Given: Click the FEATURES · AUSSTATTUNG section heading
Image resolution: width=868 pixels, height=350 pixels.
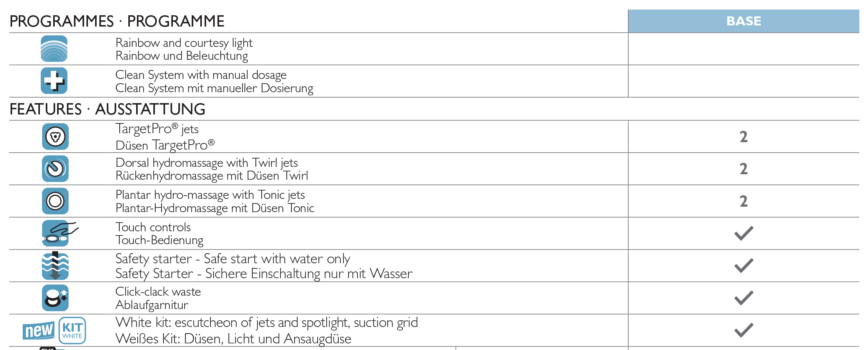Looking at the screenshot, I should 107,109.
